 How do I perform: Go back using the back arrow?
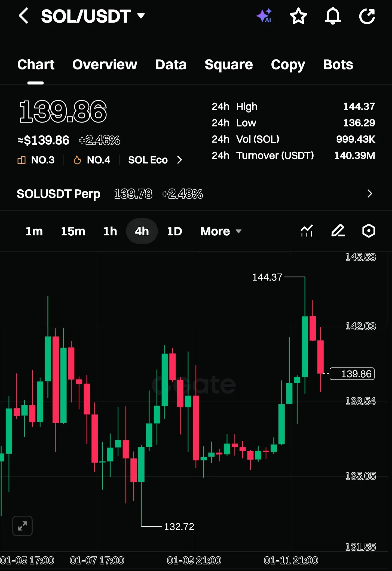tap(24, 16)
